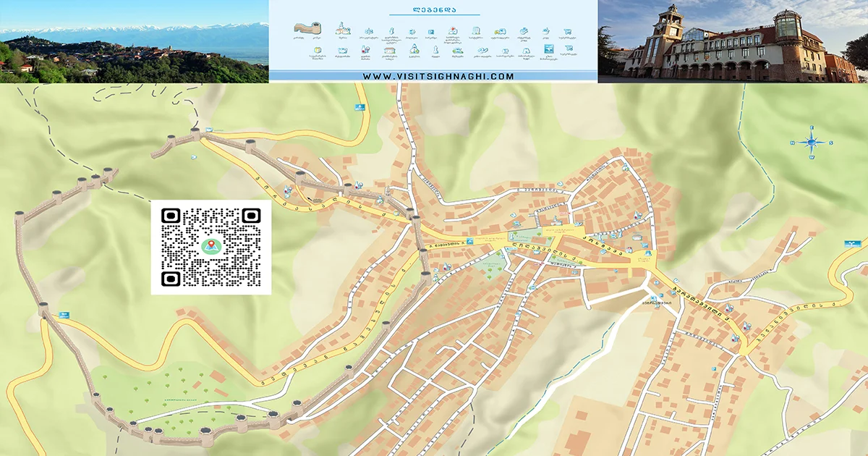The width and height of the screenshot is (868, 456).
Task: Open the www.visitsighnaghi.com website link
Action: (x=438, y=76)
